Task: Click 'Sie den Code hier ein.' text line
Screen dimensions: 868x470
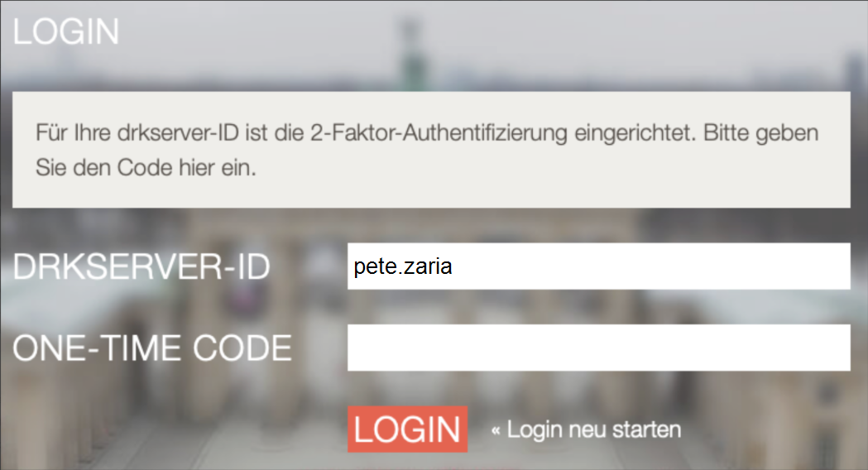Action: (146, 168)
